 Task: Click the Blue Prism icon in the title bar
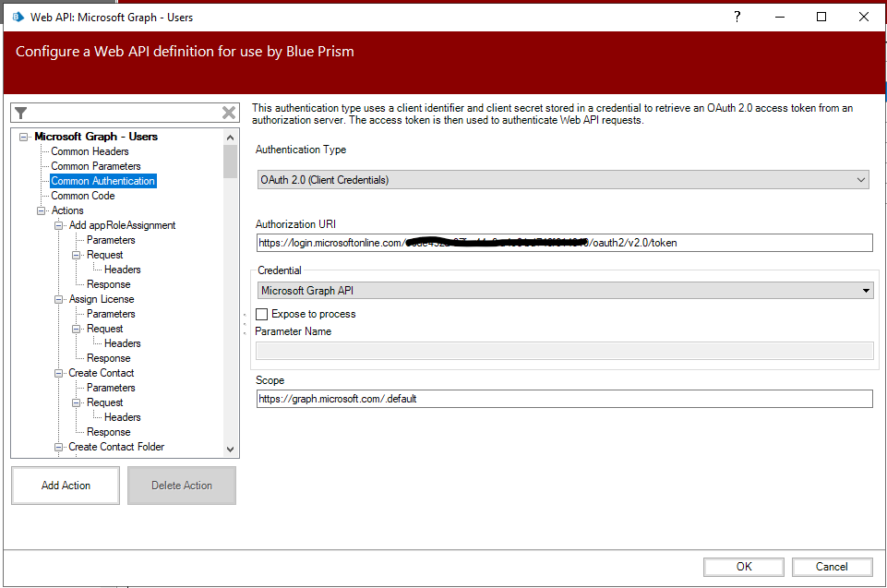[x=18, y=17]
